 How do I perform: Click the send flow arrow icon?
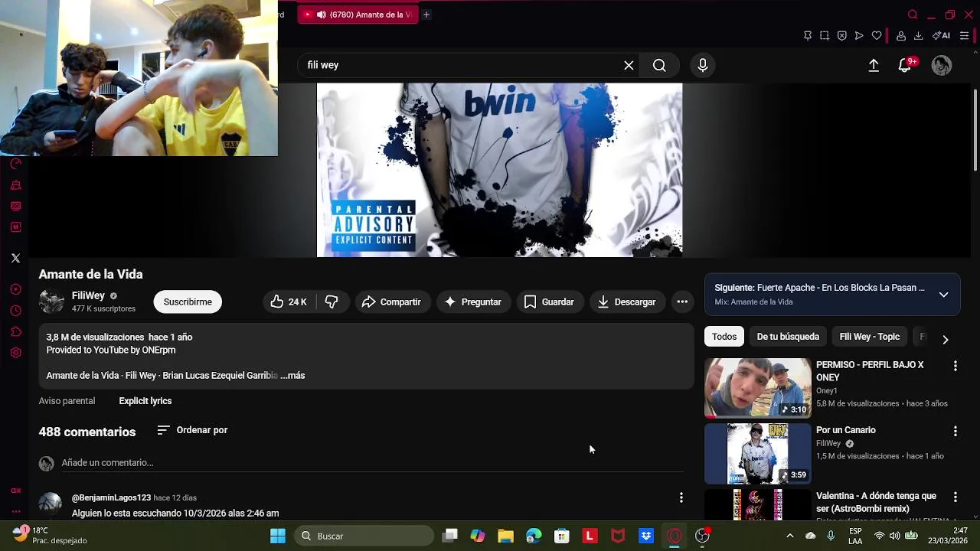[859, 35]
